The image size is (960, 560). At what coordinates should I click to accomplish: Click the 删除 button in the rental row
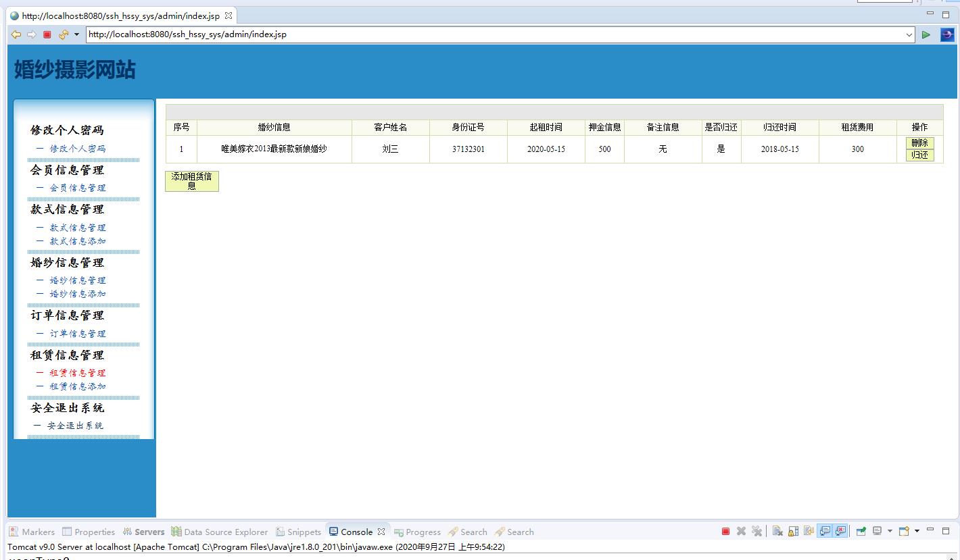point(920,143)
